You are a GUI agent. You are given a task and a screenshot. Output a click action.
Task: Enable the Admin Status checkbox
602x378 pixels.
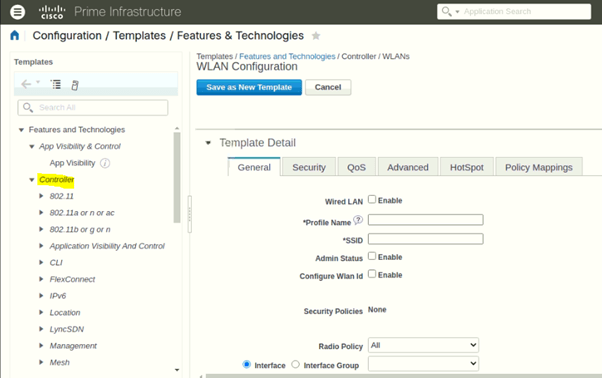[x=372, y=256]
